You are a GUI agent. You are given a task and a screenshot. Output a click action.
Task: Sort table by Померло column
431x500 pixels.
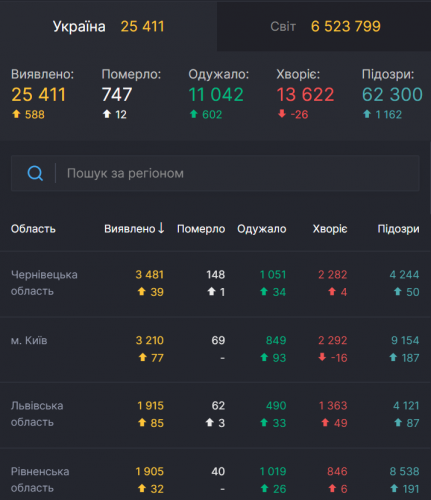point(201,229)
